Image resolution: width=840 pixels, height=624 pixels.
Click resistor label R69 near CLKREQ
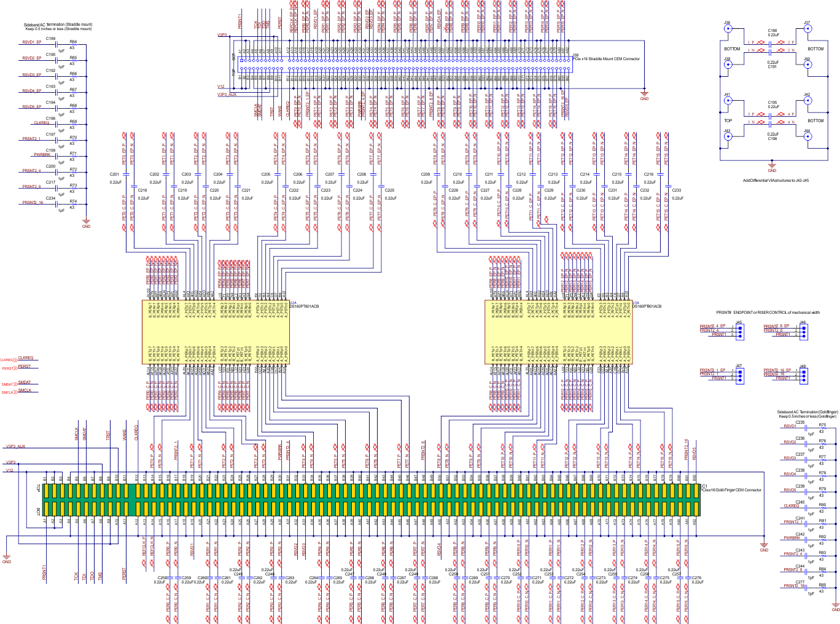coord(73,122)
